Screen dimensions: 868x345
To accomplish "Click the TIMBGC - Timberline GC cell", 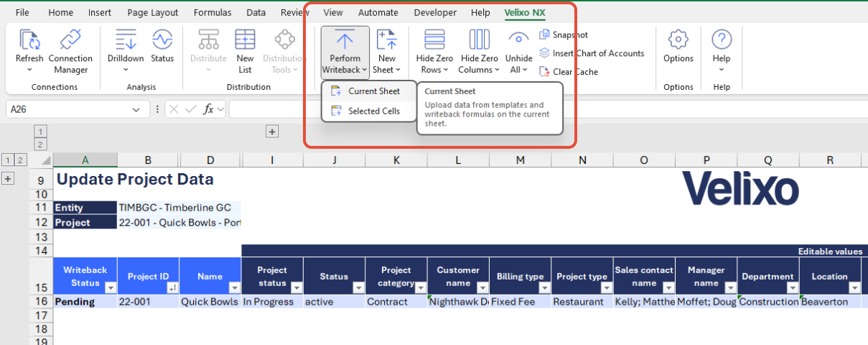I will (179, 208).
